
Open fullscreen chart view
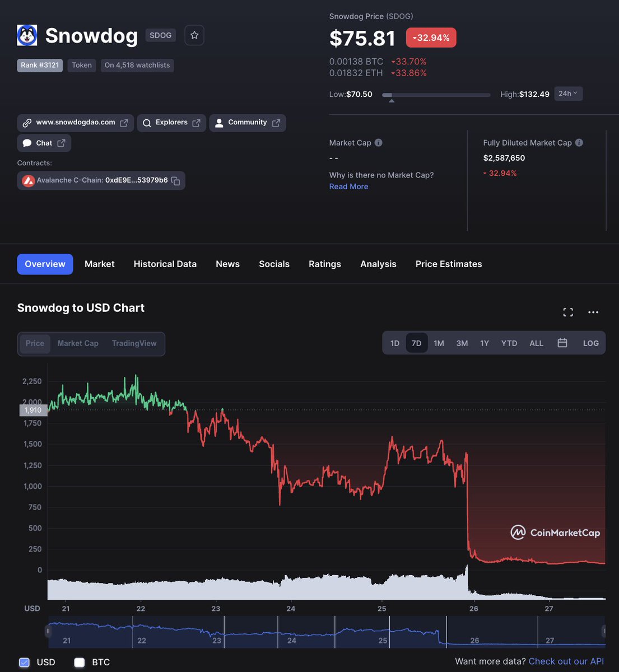pos(568,312)
